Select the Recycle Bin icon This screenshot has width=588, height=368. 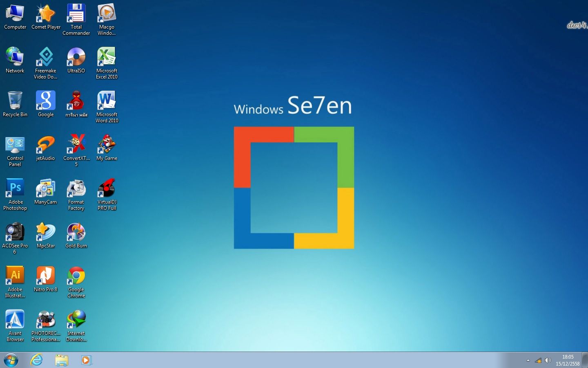[x=15, y=104]
